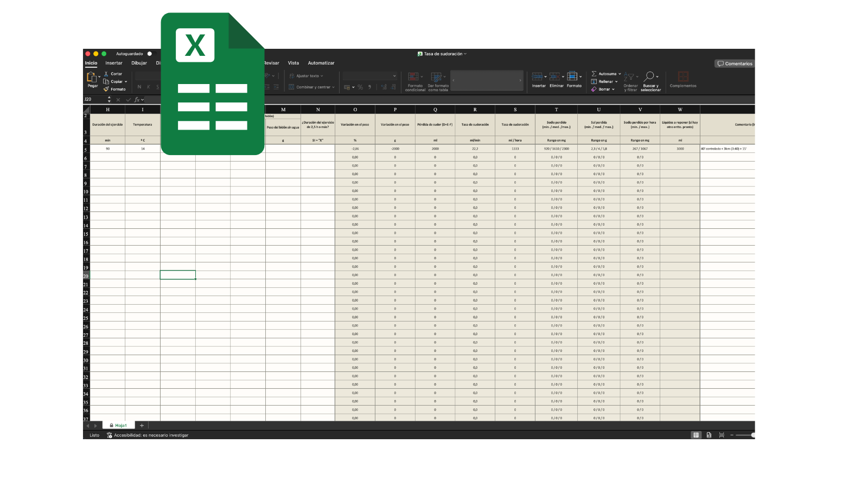This screenshot has width=868, height=488.
Task: Click the percent style icon
Action: 360,87
